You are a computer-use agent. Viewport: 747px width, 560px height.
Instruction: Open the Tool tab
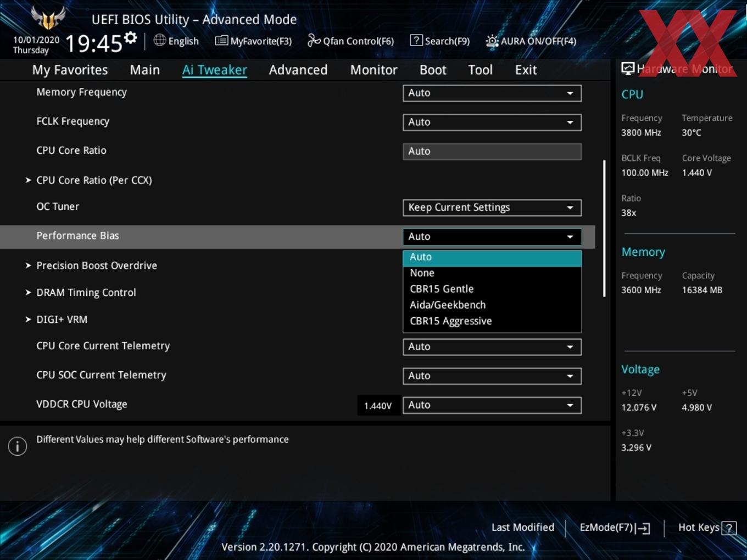[480, 70]
